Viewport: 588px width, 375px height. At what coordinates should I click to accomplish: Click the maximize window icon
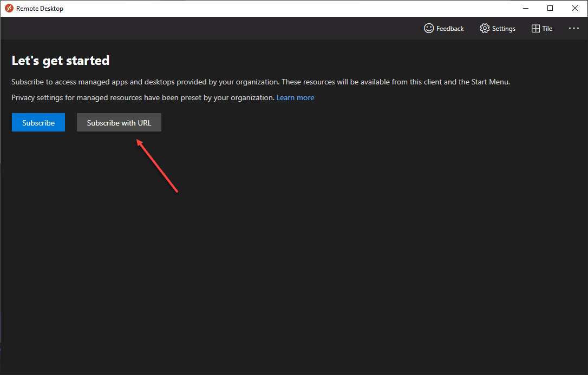(550, 8)
